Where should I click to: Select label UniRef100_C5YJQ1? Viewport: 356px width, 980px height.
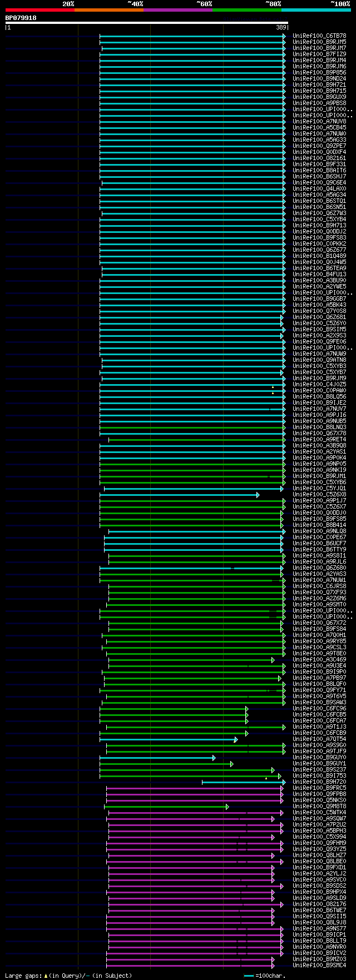(x=319, y=488)
